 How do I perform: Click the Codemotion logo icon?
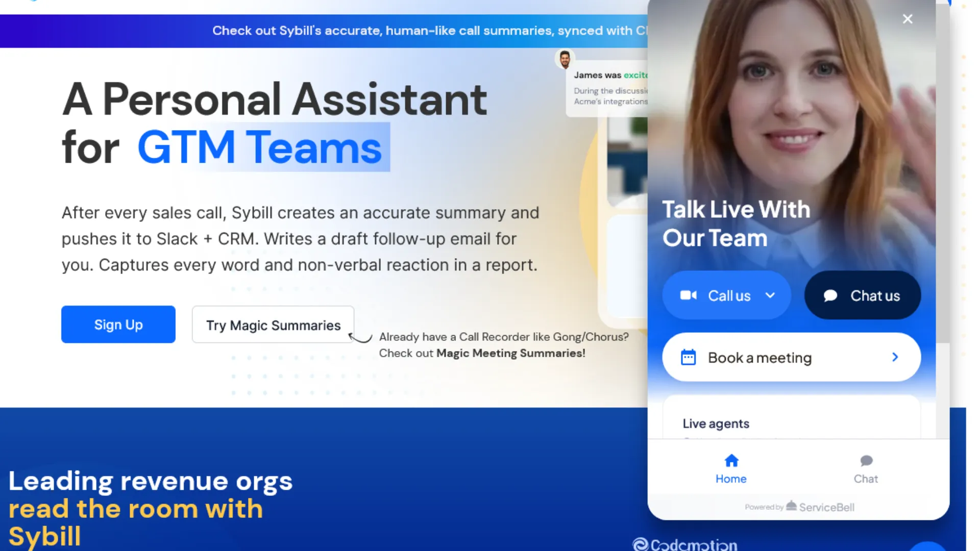point(640,544)
